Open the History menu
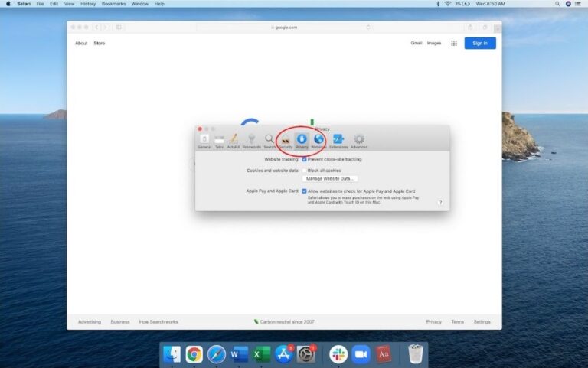The height and width of the screenshot is (368, 588). point(88,4)
